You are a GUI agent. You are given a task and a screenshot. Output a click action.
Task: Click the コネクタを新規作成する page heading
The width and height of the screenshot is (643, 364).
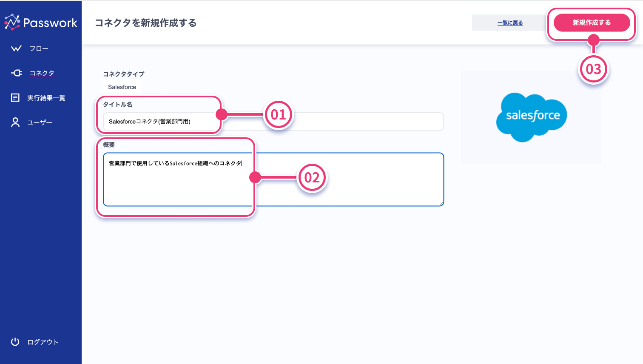pyautogui.click(x=145, y=23)
